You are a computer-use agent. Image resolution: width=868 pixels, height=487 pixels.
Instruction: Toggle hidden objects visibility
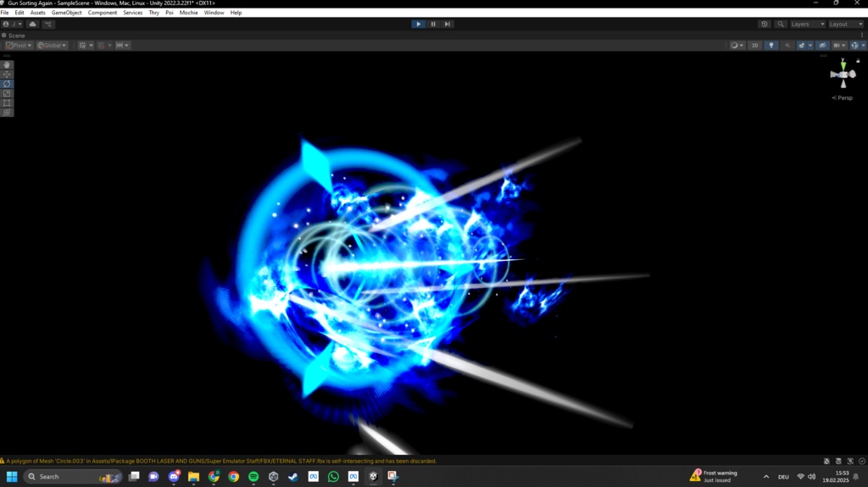[x=822, y=46]
